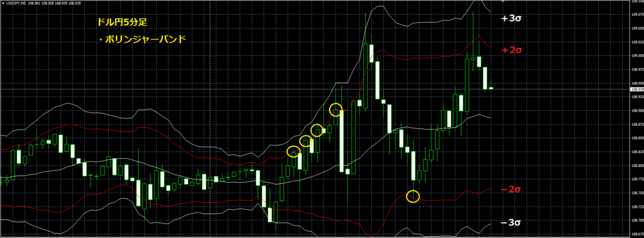Click the USDJPY,M5 symbol label
This screenshot has width=644, height=238.
(16, 3)
